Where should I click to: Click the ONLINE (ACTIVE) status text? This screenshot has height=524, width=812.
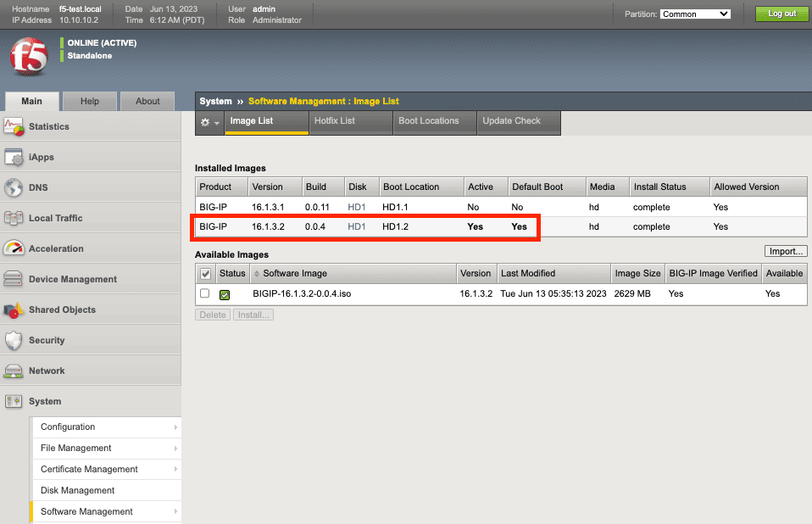click(102, 43)
